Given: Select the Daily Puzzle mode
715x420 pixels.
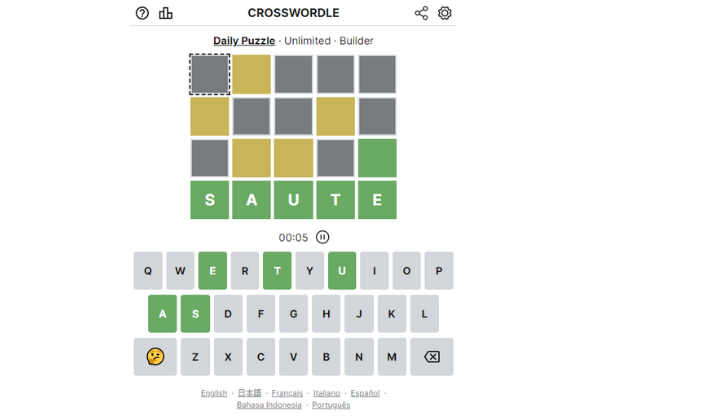Looking at the screenshot, I should click(244, 41).
